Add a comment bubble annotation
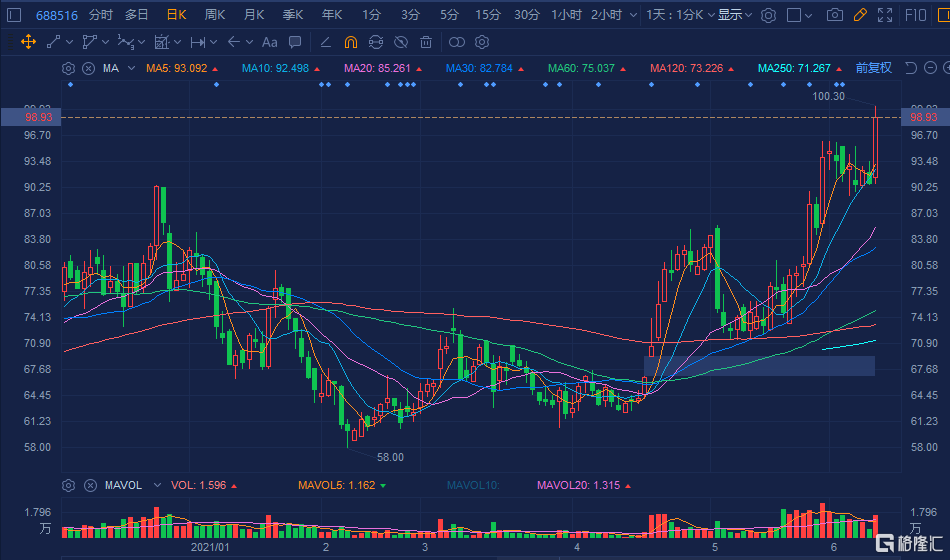 [295, 42]
